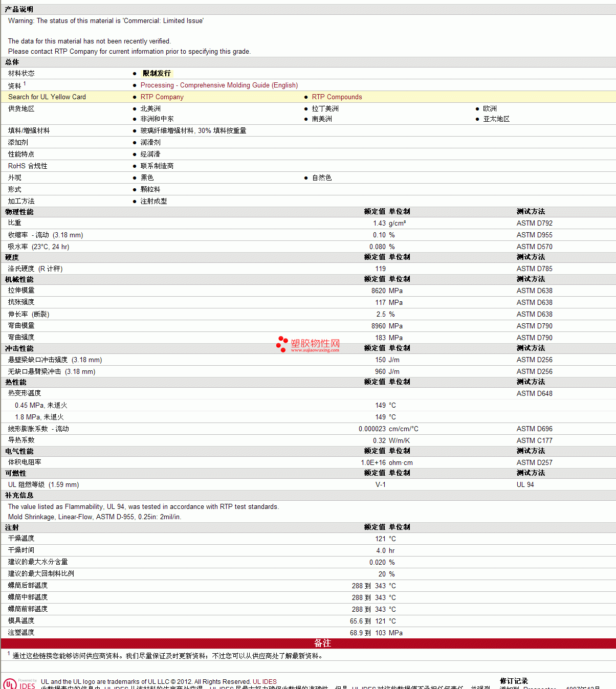The height and width of the screenshot is (689, 616).
Task: Click ASTM D955 test method
Action: tap(535, 235)
